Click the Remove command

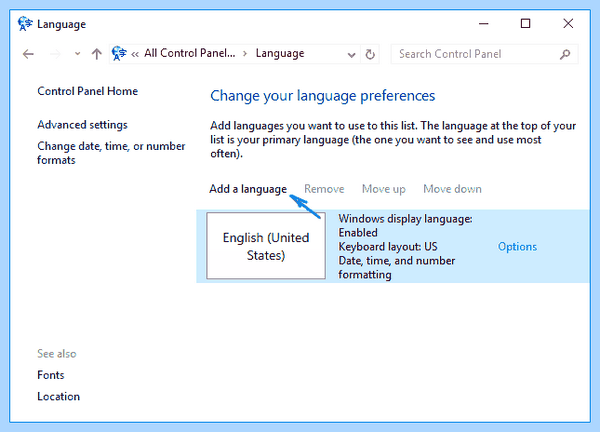pyautogui.click(x=324, y=189)
